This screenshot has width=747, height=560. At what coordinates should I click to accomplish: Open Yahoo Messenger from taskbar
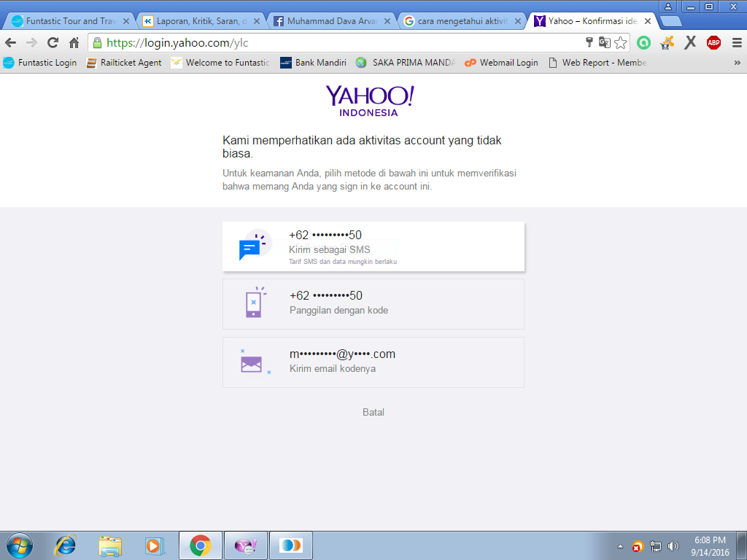[246, 545]
